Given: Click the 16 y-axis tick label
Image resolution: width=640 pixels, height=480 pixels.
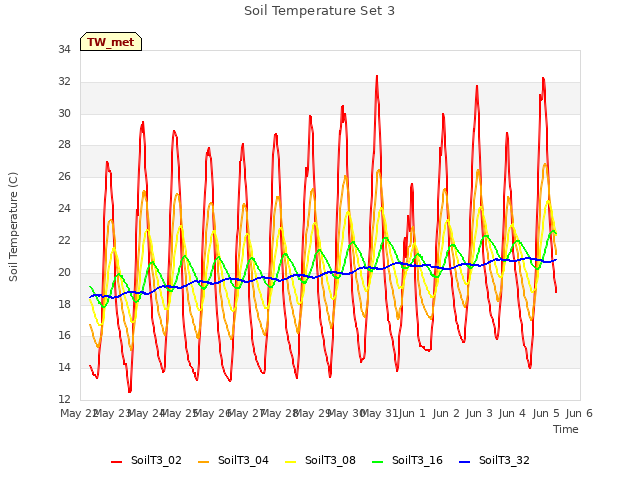Looking at the screenshot, I should tap(64, 336).
